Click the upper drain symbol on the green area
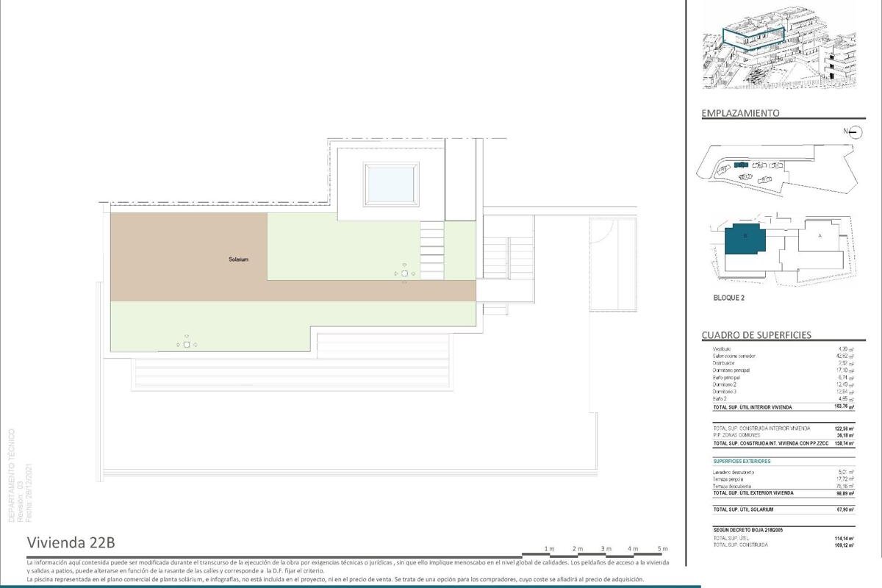The height and width of the screenshot is (588, 882). point(404,273)
